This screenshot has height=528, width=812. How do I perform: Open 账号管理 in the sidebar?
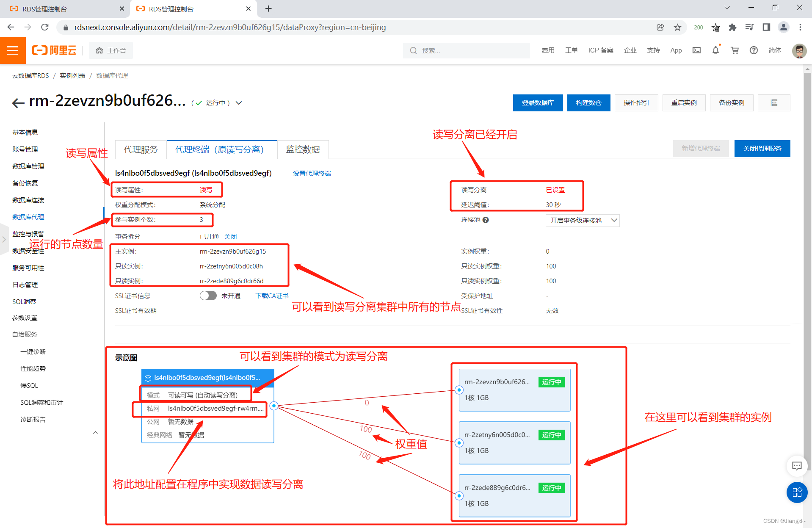coord(25,149)
